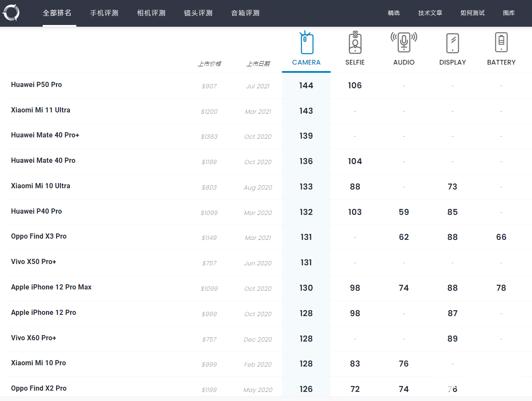This screenshot has width=532, height=401.
Task: Open 相机评测 menu item
Action: coord(151,13)
